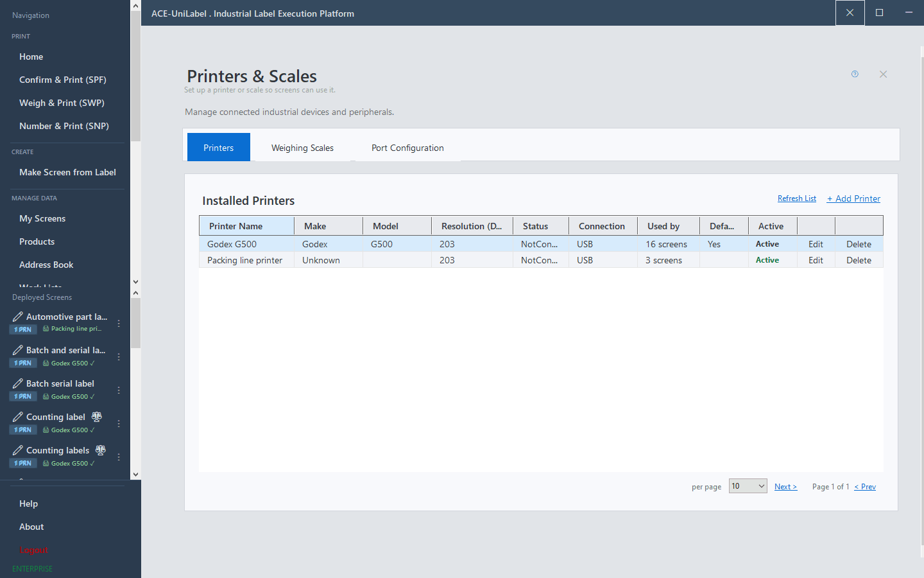
Task: Open Make Screen from Label
Action: tap(67, 172)
